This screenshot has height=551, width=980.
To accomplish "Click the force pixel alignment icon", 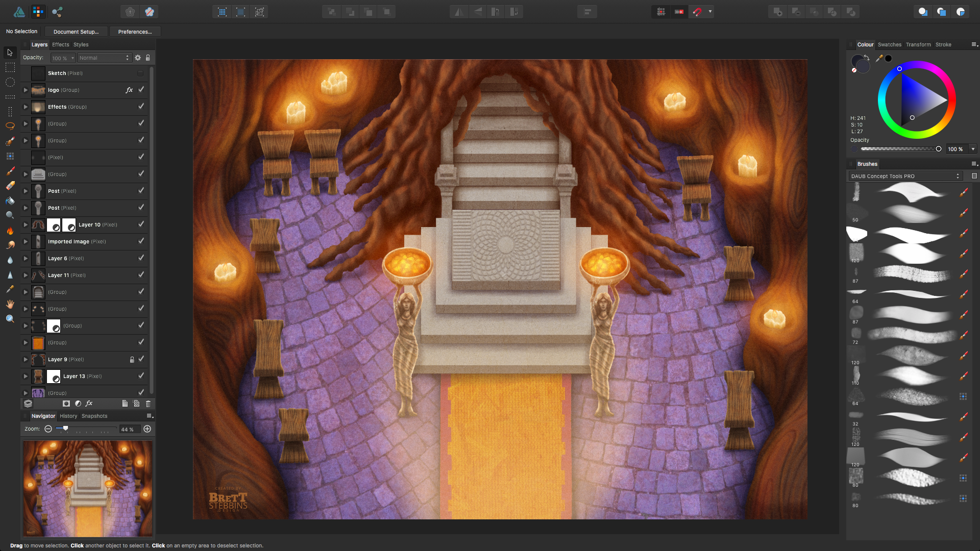I will 661,11.
